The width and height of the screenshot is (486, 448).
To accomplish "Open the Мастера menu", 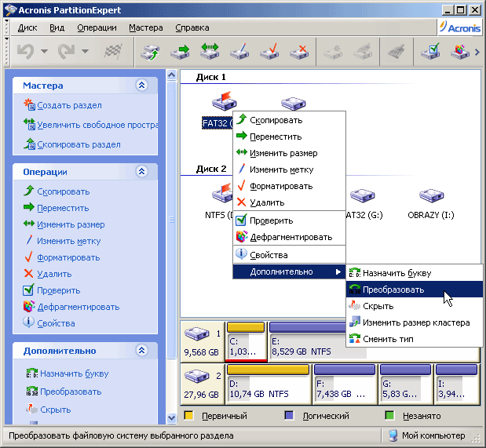I will coord(146,28).
